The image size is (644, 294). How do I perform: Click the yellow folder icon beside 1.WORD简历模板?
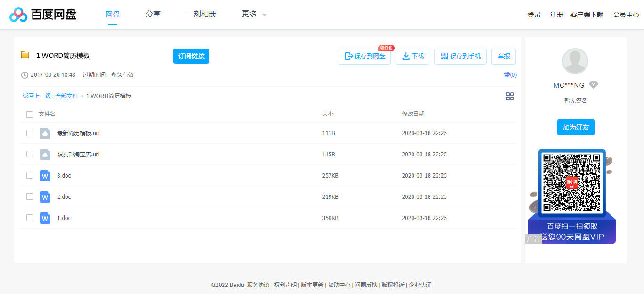25,55
